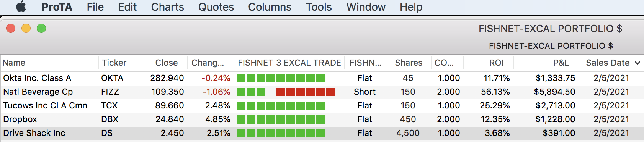Viewport: 644px width, 142px height.
Task: Open the Charts menu
Action: 167,7
